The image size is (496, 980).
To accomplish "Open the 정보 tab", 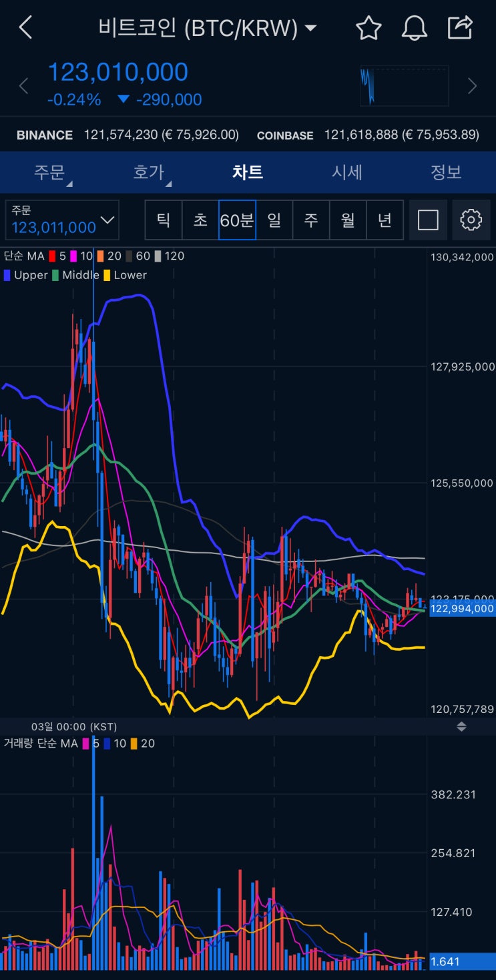I will pyautogui.click(x=446, y=172).
